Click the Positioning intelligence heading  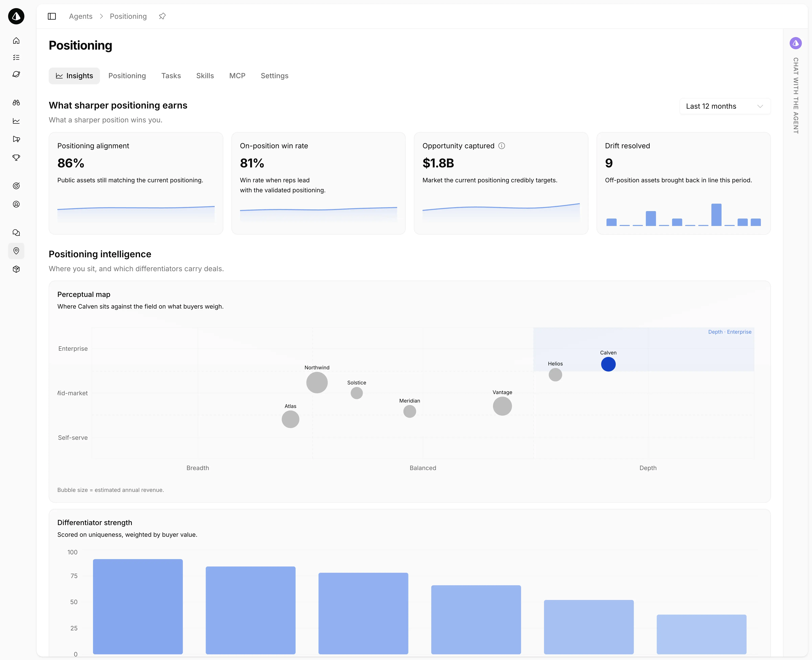click(x=100, y=254)
